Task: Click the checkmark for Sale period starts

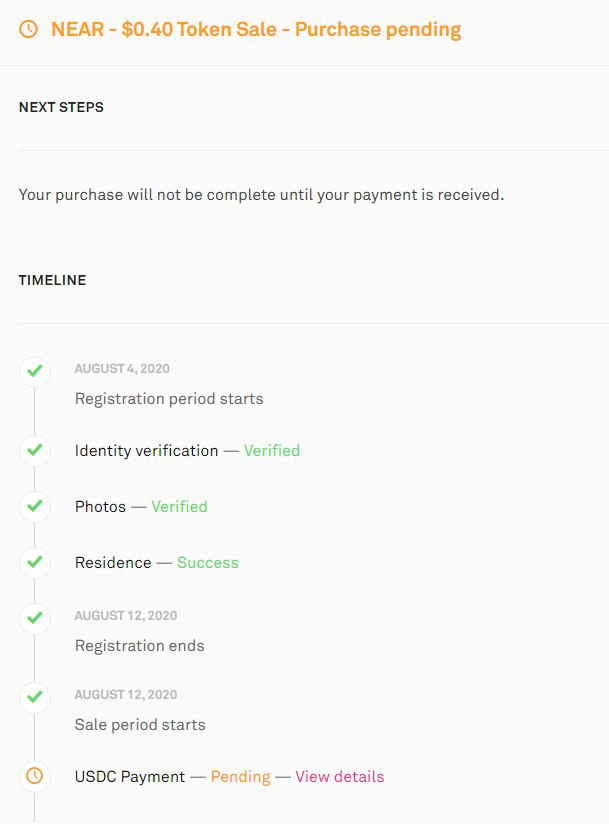Action: pyautogui.click(x=35, y=697)
